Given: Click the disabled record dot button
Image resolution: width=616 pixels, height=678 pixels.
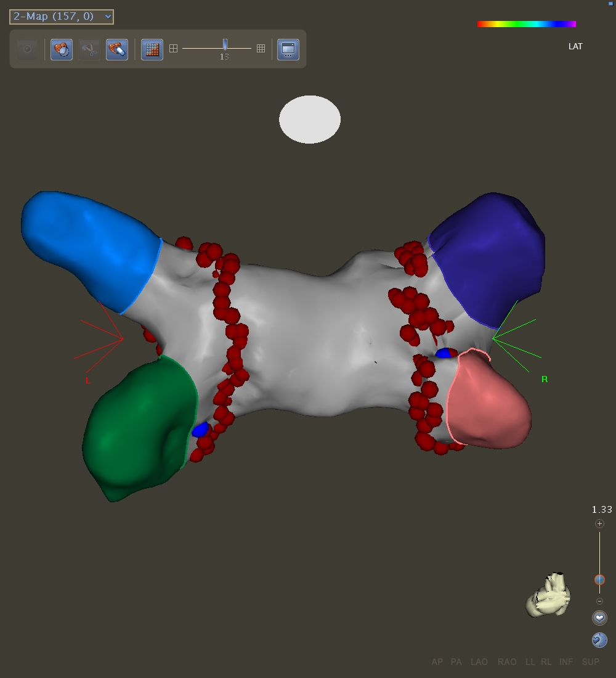Looking at the screenshot, I should [27, 49].
